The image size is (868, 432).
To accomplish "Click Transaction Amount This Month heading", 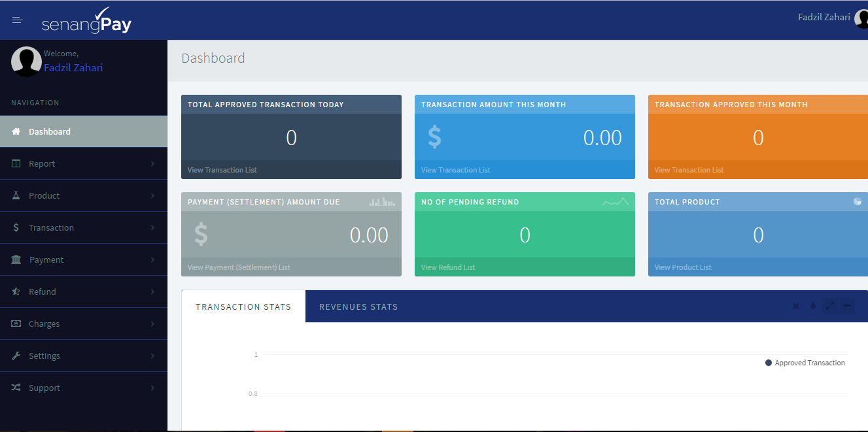I will point(494,105).
